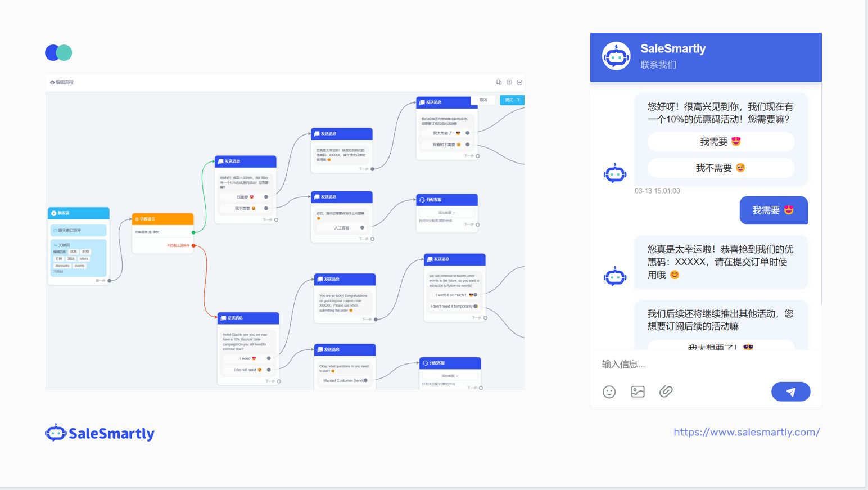Click message icon on Manual Customer Service node
The height and width of the screenshot is (490, 868).
[320, 350]
